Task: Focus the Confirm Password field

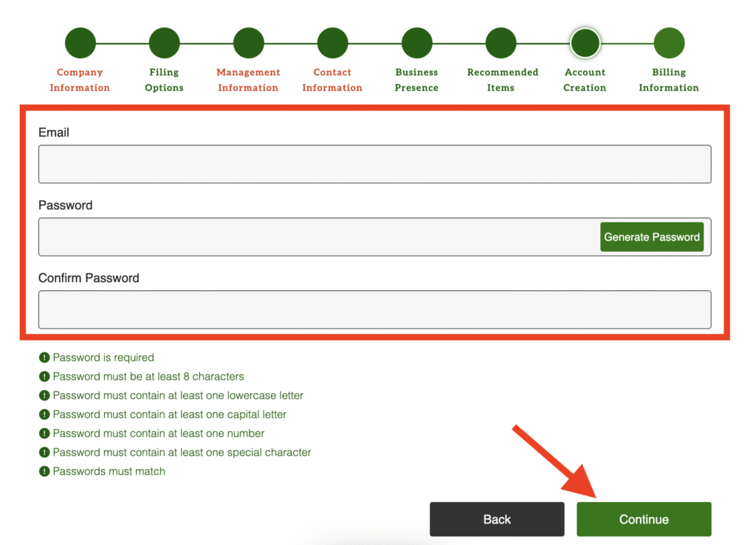Action: [374, 309]
